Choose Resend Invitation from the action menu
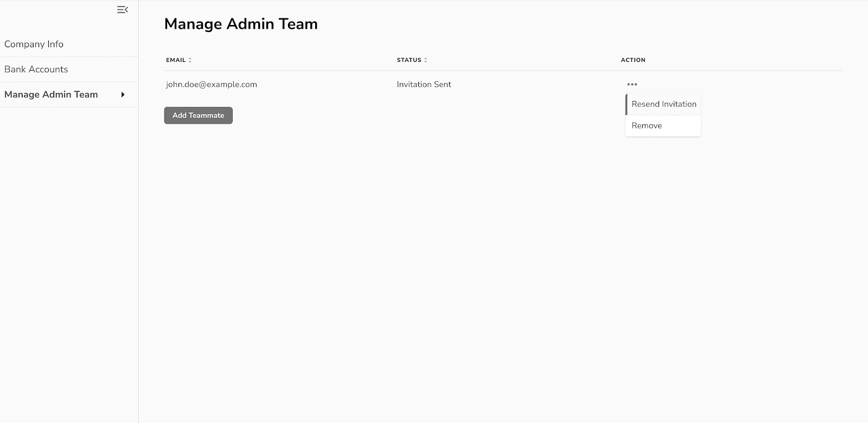Viewport: 868px width, 423px height. [x=663, y=104]
